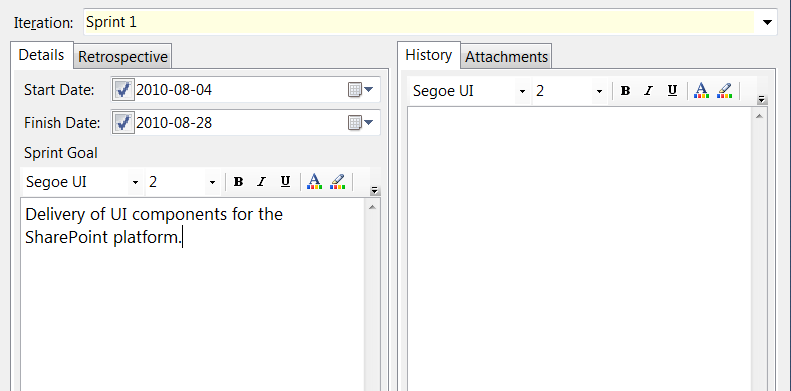Apply bold in the Sprint Goal toolbar
791x391 pixels.
pyautogui.click(x=239, y=182)
